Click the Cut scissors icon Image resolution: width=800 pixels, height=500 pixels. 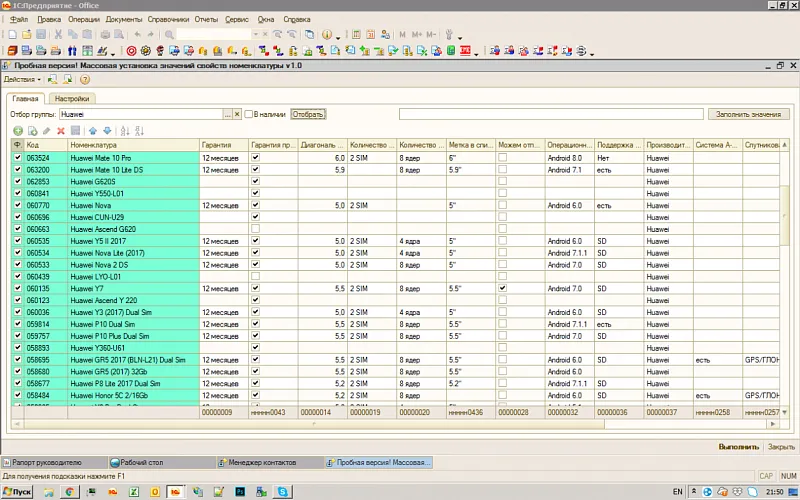click(x=58, y=35)
